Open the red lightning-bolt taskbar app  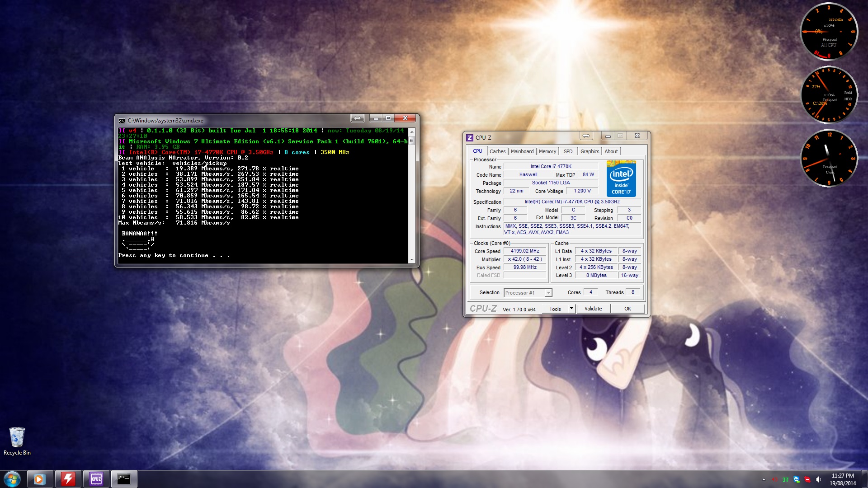point(68,479)
